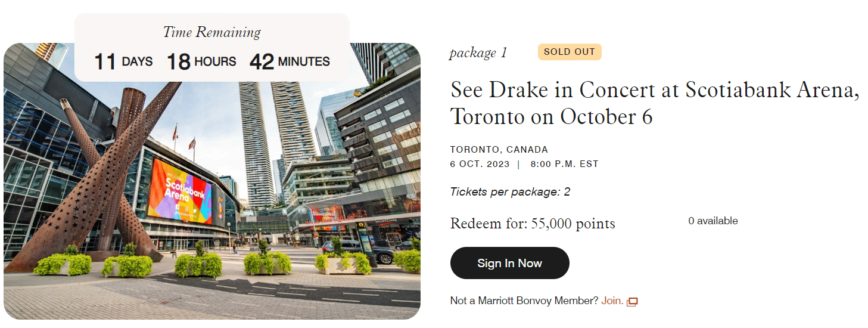Click the Redeem for 55,000 points text

533,224
